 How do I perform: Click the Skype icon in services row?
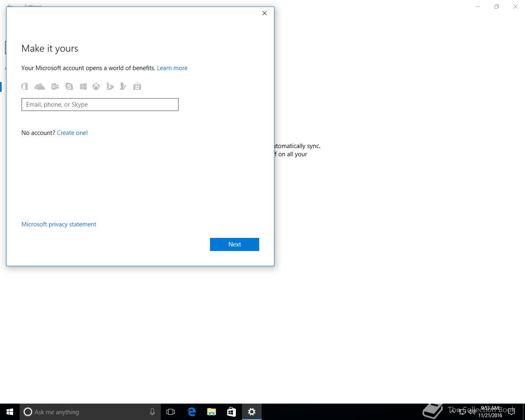point(69,86)
